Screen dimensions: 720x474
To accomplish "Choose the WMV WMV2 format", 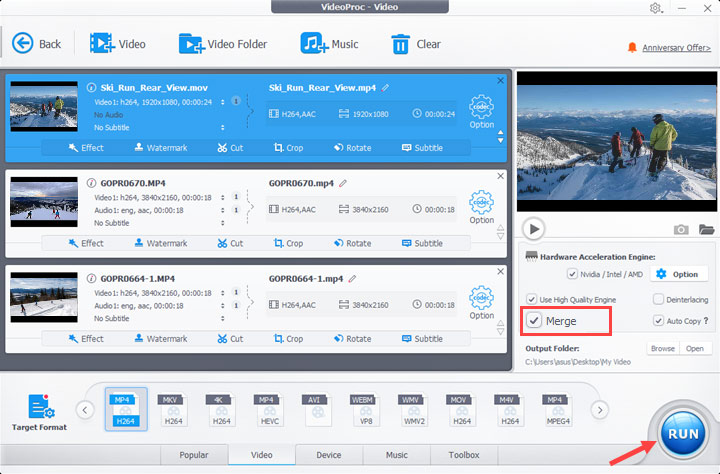I will tap(414, 409).
